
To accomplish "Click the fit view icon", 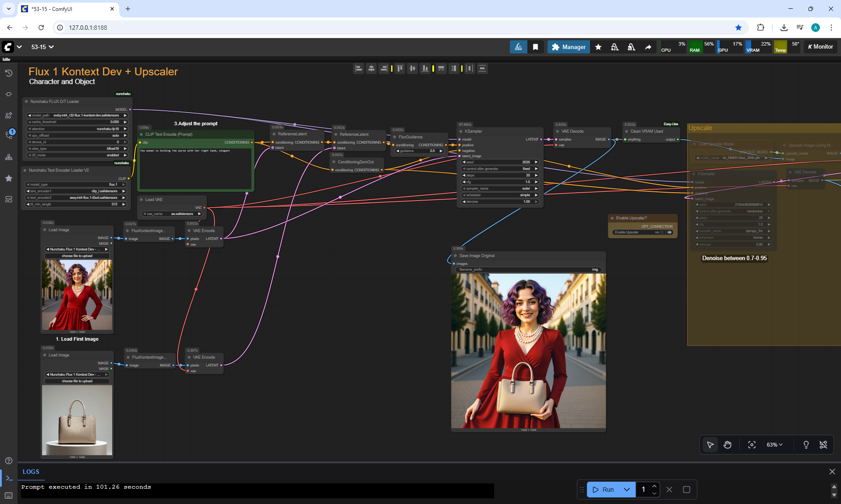I will point(752,445).
